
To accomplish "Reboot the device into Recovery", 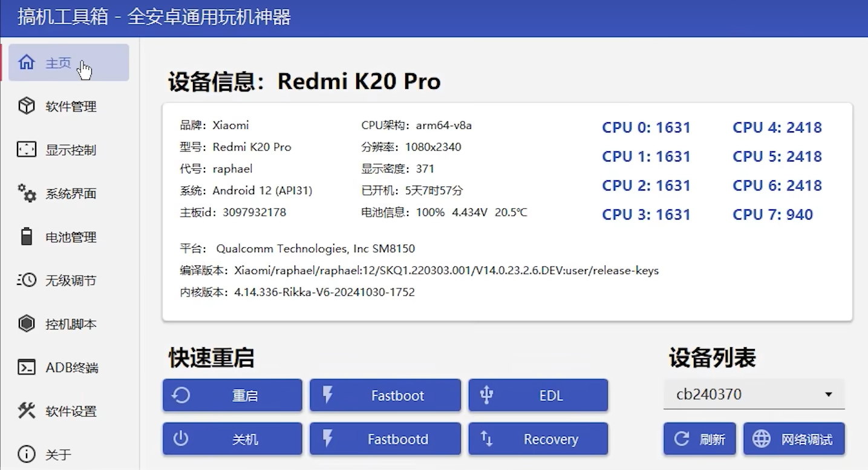I will click(538, 439).
